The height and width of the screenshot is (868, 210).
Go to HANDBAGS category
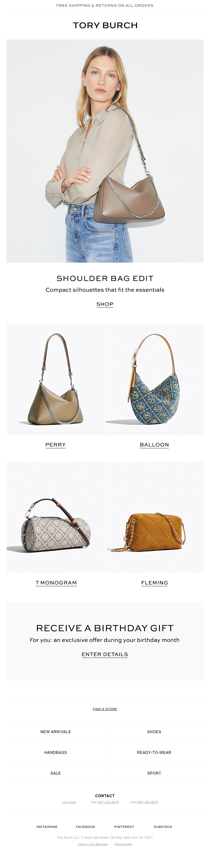point(56,752)
